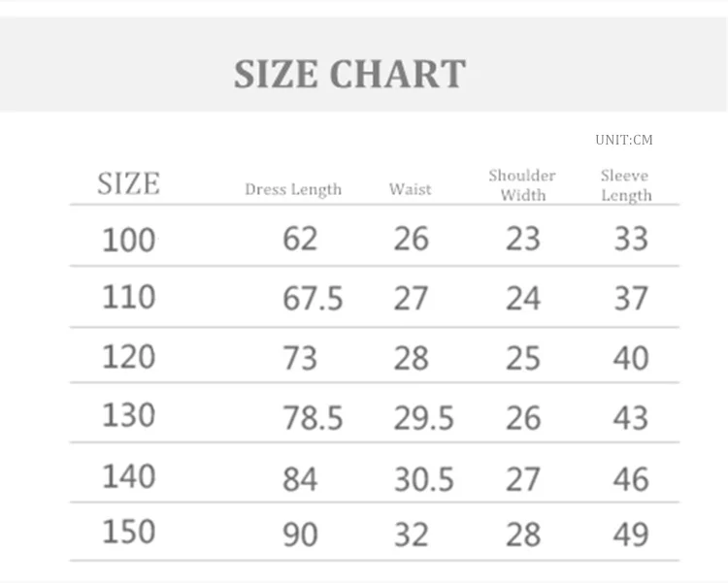Image resolution: width=728 pixels, height=583 pixels.
Task: Select the Dress Length column header
Action: point(293,189)
